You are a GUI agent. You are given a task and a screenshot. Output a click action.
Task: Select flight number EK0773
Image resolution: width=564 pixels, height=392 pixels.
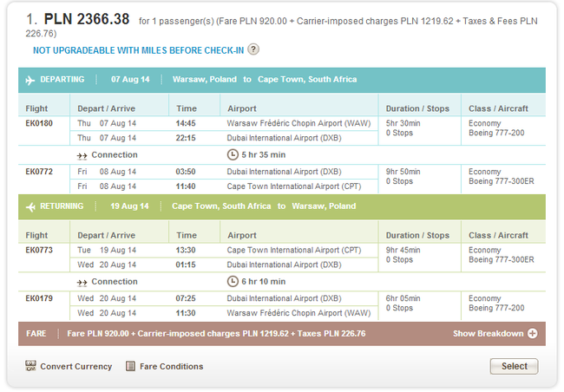click(40, 251)
